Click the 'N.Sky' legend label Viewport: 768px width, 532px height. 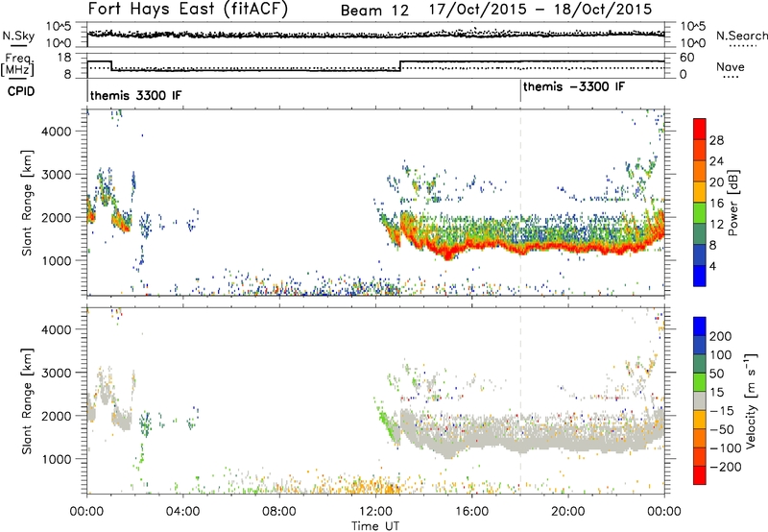pyautogui.click(x=18, y=36)
